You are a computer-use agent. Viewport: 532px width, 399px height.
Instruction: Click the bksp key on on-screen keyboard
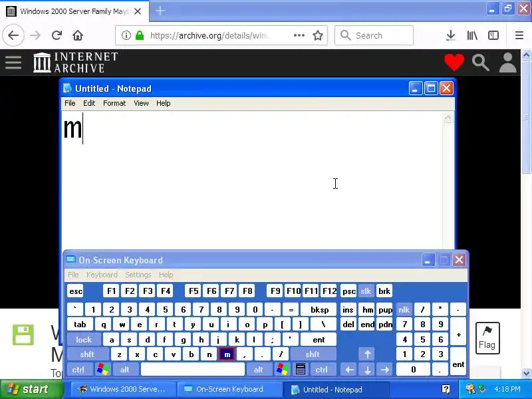319,309
